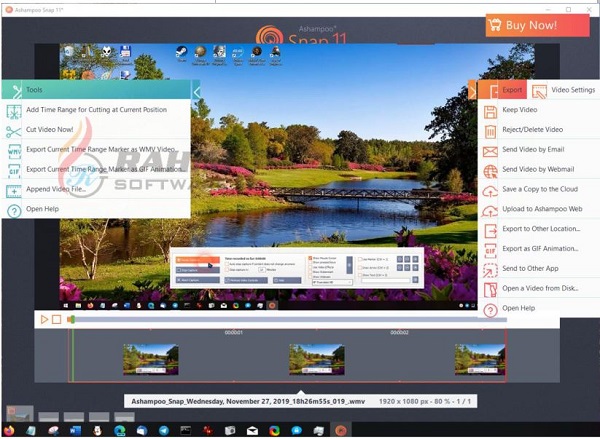Image resolution: width=600 pixels, height=439 pixels.
Task: Click the trash icon for Reject/Delete Video
Action: coord(490,132)
